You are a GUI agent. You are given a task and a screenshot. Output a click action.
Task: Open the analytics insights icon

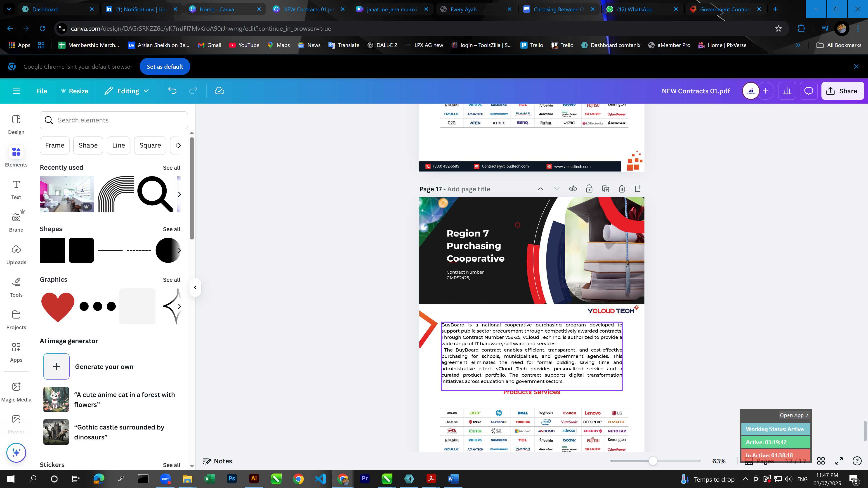pos(787,91)
